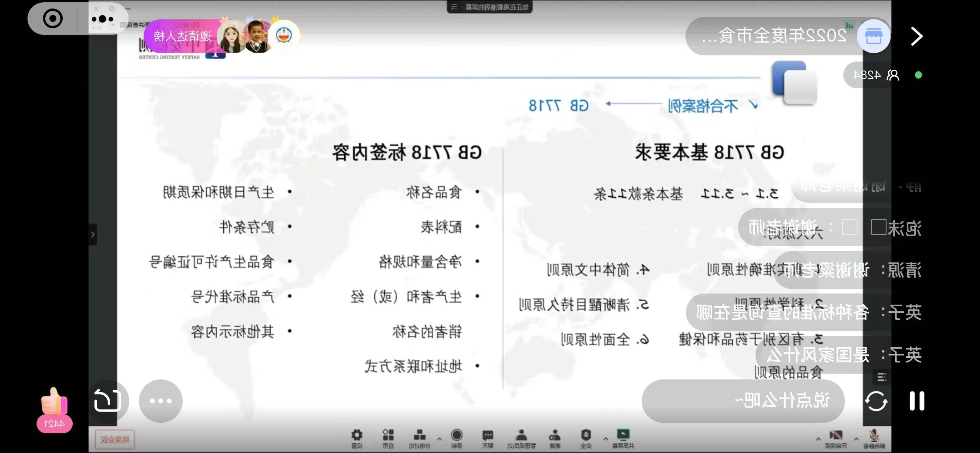Tap the thumbs-up like icon
The height and width of the screenshot is (453, 980).
(x=54, y=403)
